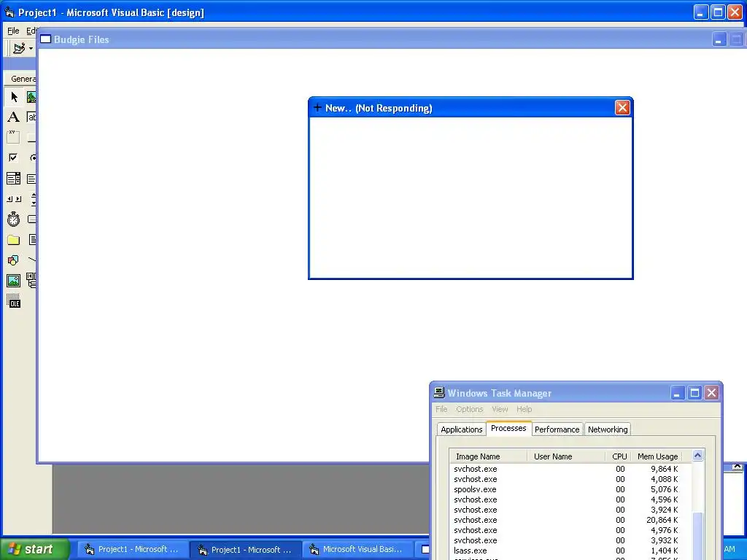Select the ComboBox control in the toolbox
The width and height of the screenshot is (747, 560).
click(x=13, y=179)
